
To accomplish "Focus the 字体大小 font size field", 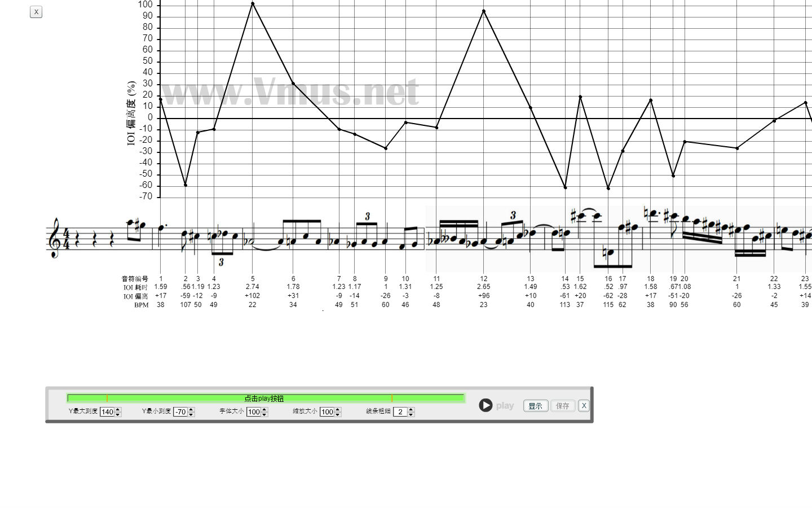I will pyautogui.click(x=253, y=412).
